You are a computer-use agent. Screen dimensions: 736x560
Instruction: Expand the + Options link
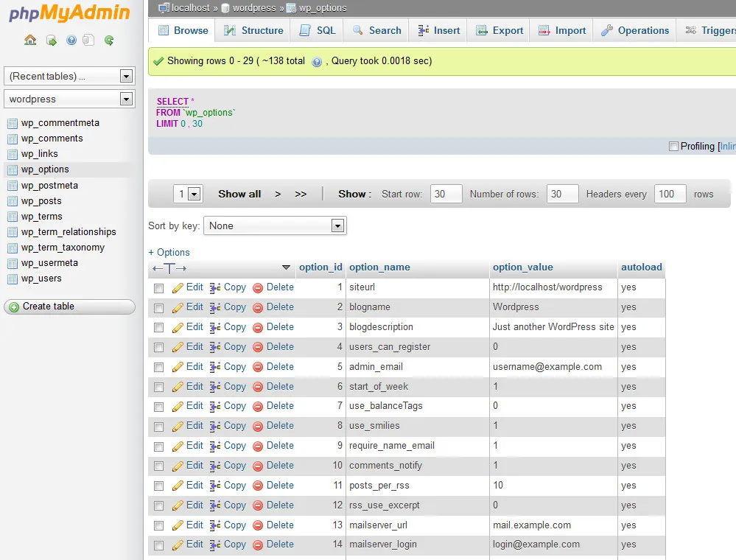[x=169, y=253]
